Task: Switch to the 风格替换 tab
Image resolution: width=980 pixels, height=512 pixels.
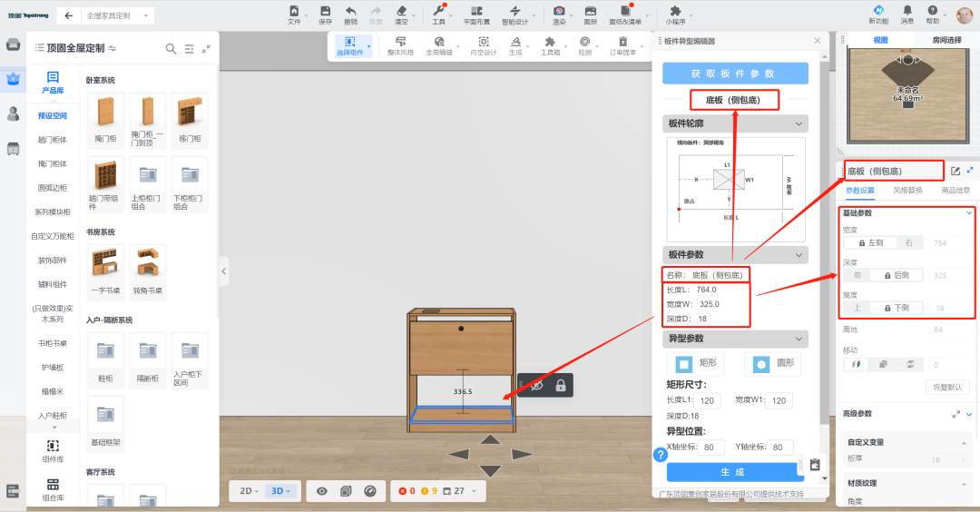Action: point(907,190)
